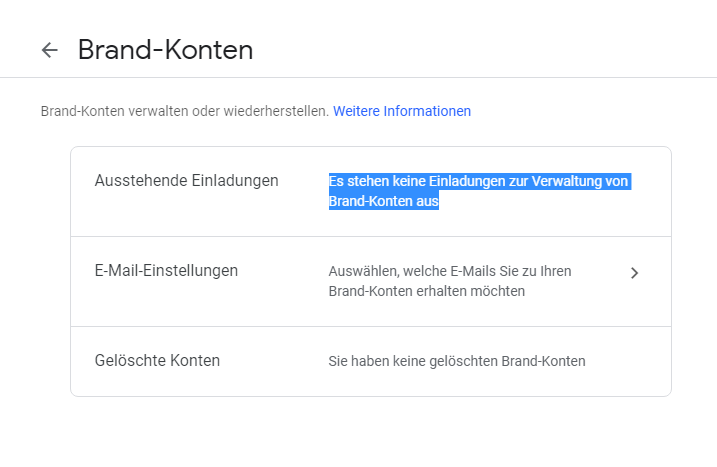The height and width of the screenshot is (467, 717).
Task: Click the text Brand-Konten verwalten oder wiederherstellen
Action: (x=185, y=111)
